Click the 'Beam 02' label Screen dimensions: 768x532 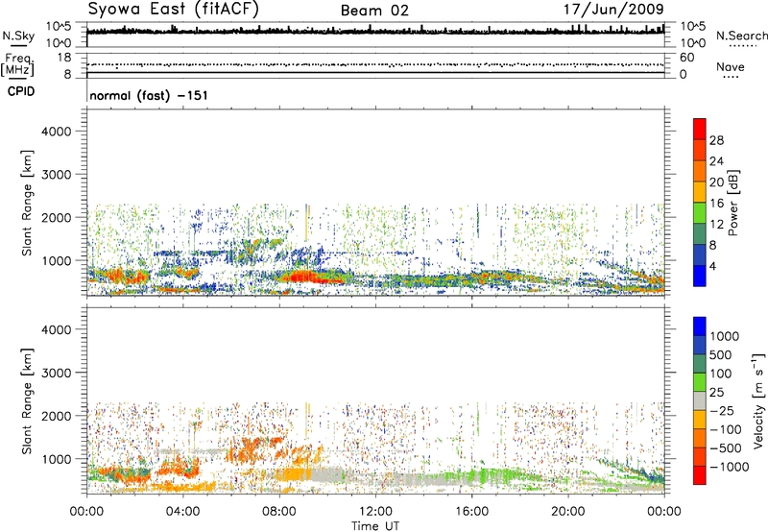374,11
